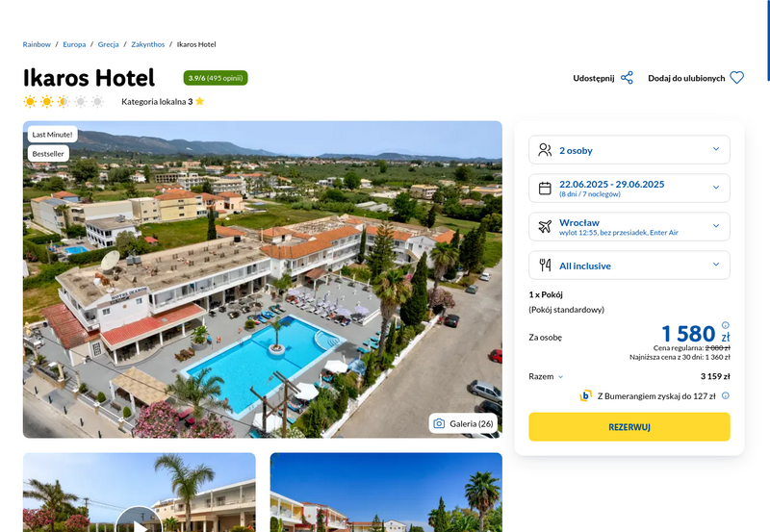Image resolution: width=770 pixels, height=532 pixels.
Task: Click the yellow REZERWUJ button
Action: point(629,427)
